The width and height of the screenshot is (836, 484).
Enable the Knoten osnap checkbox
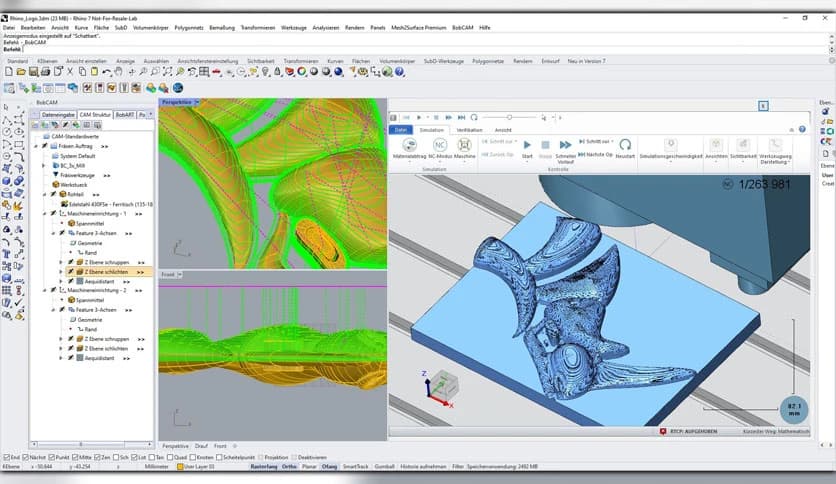tap(192, 457)
